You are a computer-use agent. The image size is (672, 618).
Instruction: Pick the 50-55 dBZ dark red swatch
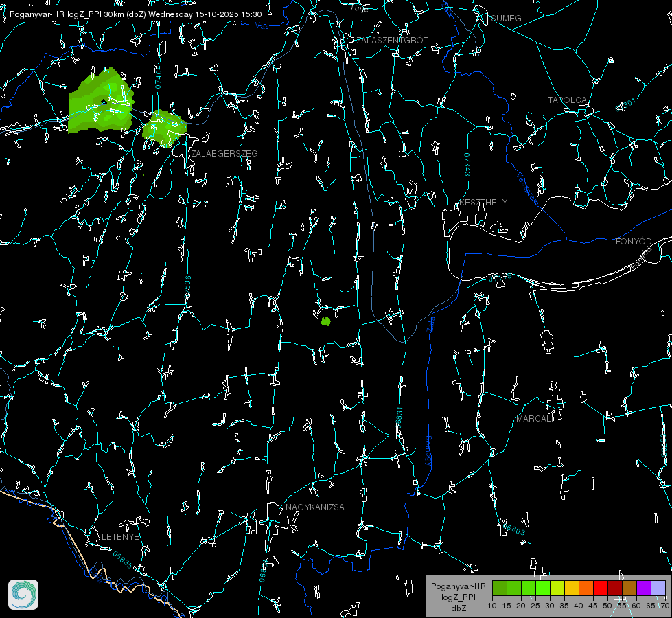click(x=615, y=588)
